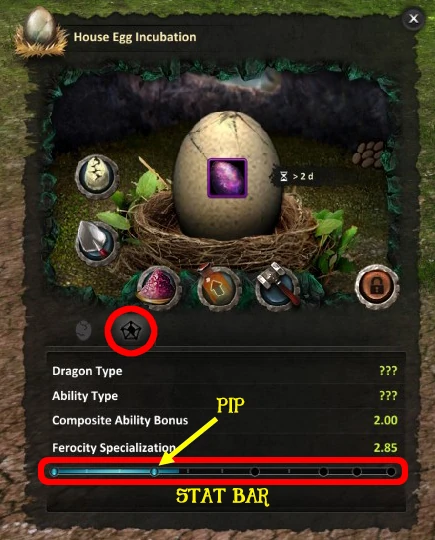435x540 pixels.
Task: Select the Dragon Type row
Action: tap(225, 371)
